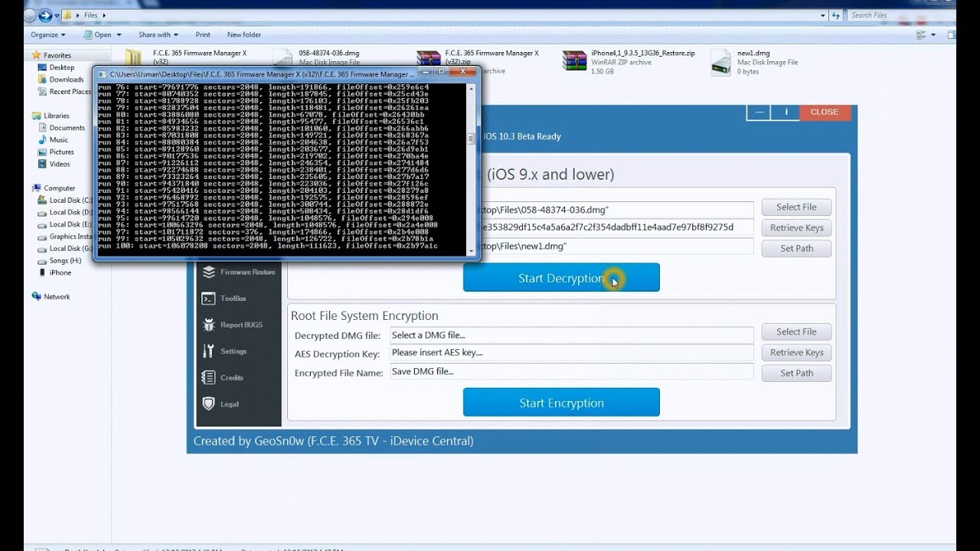Click the AES Decryption Key input field
The width and height of the screenshot is (980, 551).
pos(572,353)
